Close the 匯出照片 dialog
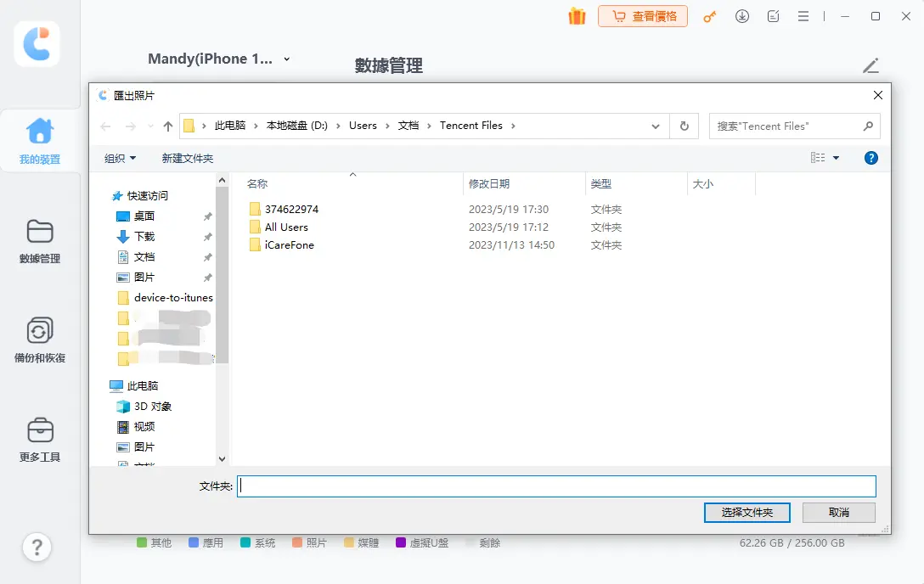The image size is (924, 584). click(x=877, y=95)
